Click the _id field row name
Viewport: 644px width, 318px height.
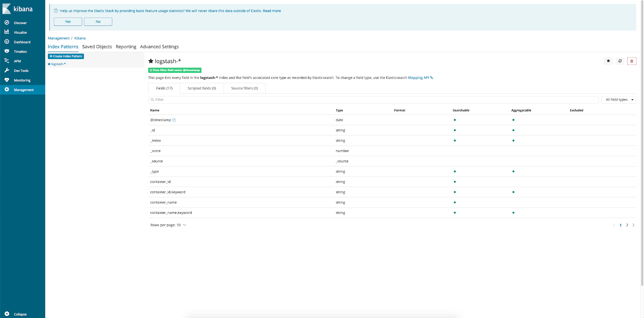point(153,130)
